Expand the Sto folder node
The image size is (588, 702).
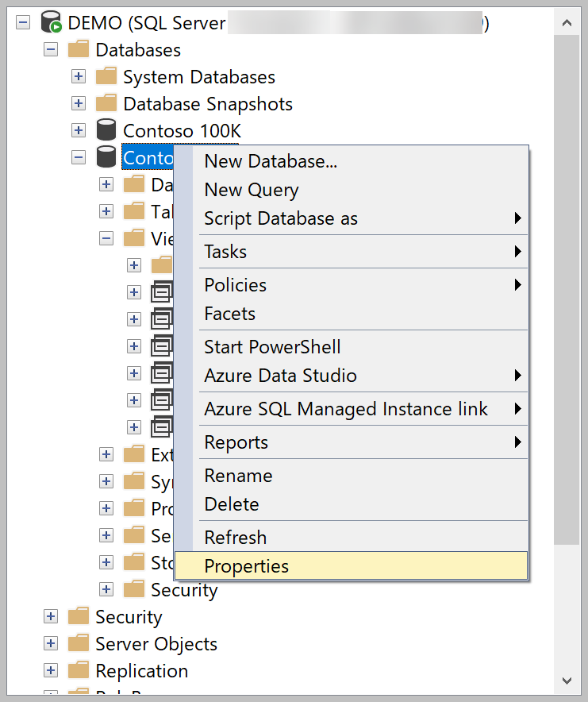pyautogui.click(x=106, y=562)
